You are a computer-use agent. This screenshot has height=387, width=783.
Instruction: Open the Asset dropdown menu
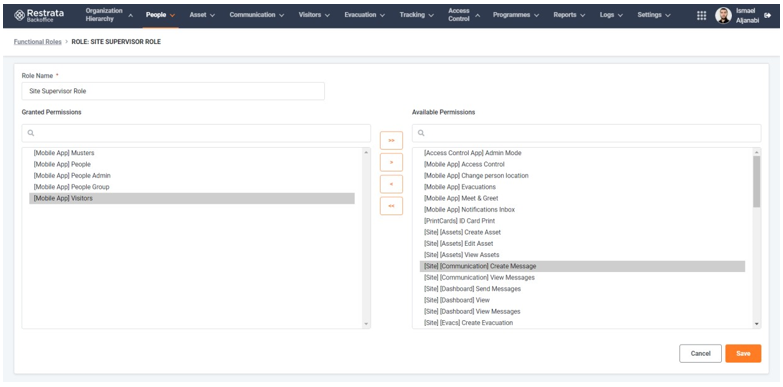(202, 15)
